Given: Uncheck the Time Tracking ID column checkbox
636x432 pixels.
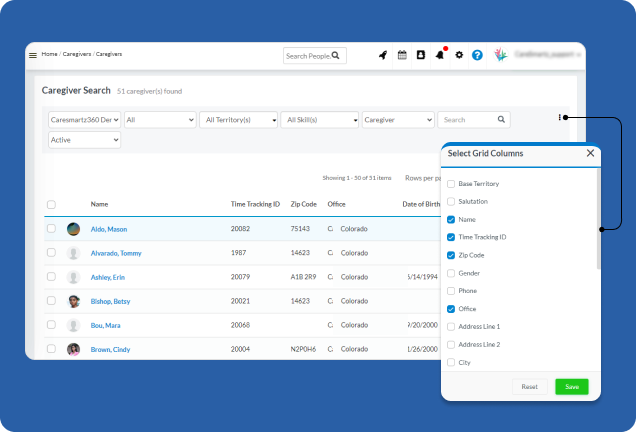Looking at the screenshot, I should [451, 237].
